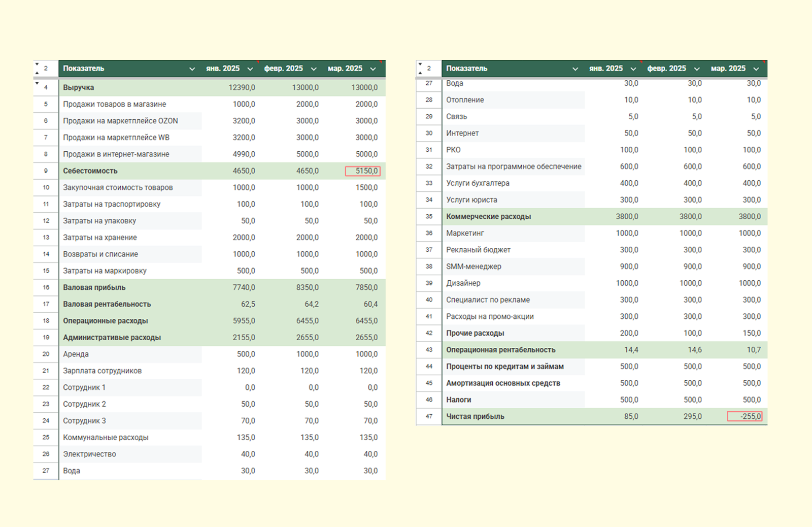Viewport: 812px width, 527px height.
Task: Open февр. 2025 filter arrow in left table
Action: 314,69
